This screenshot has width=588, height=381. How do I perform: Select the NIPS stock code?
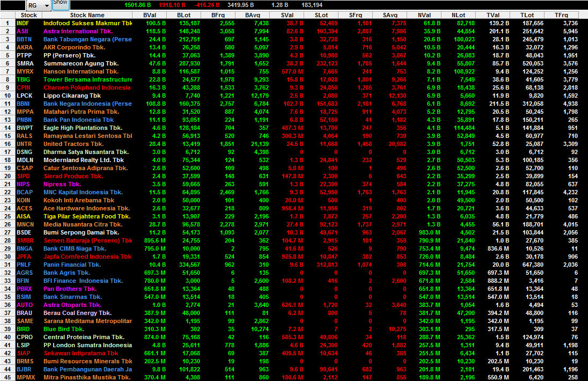23,185
